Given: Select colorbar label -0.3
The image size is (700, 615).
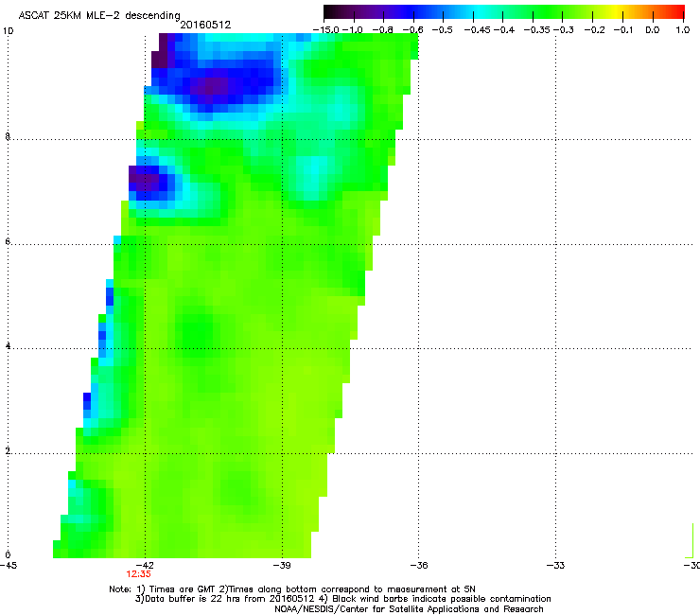Looking at the screenshot, I should 564,30.
